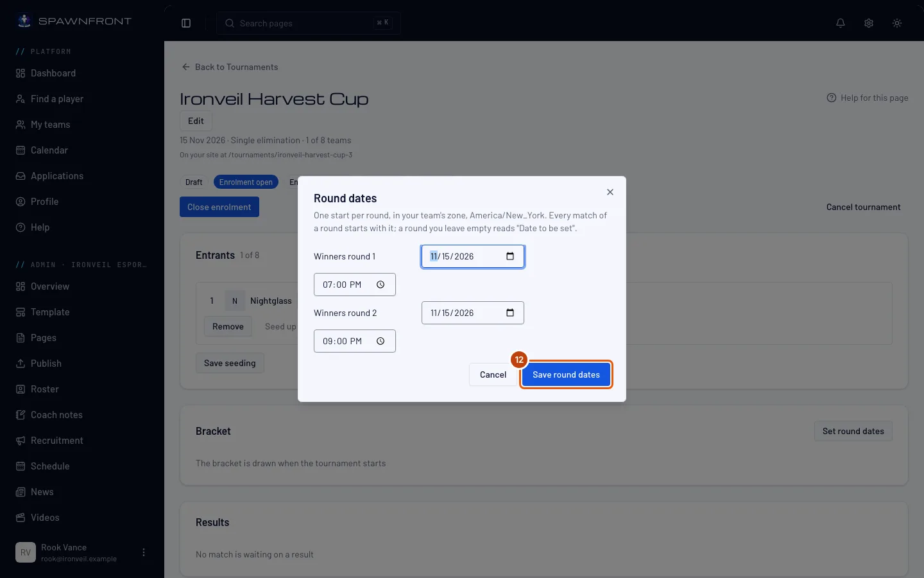Viewport: 924px width, 578px height.
Task: Click the Spawnfront logo icon
Action: point(24,21)
